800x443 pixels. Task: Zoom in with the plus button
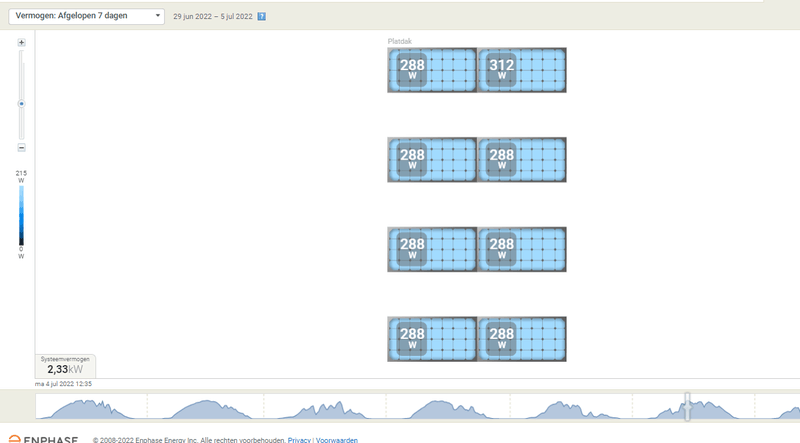pyautogui.click(x=21, y=42)
